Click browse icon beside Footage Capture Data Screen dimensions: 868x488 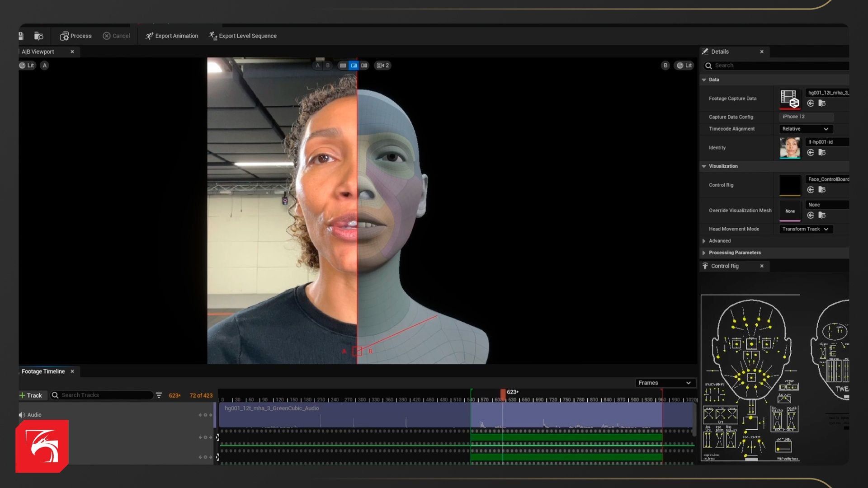[x=822, y=103]
